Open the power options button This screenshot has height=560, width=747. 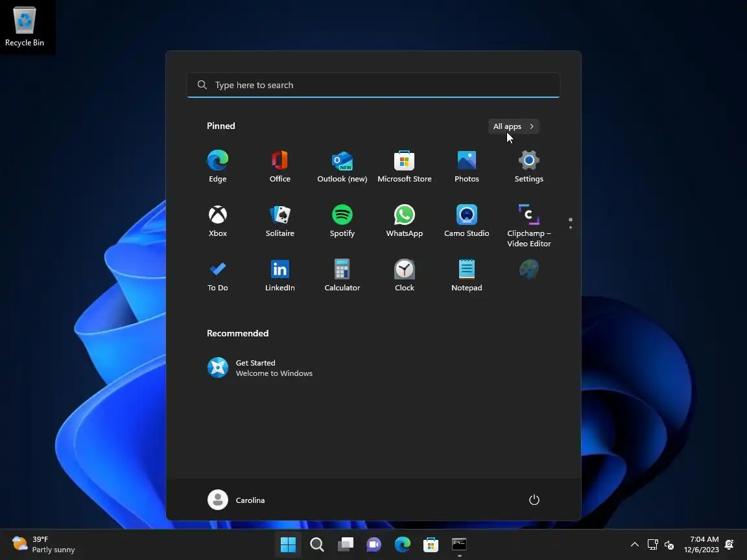(534, 500)
